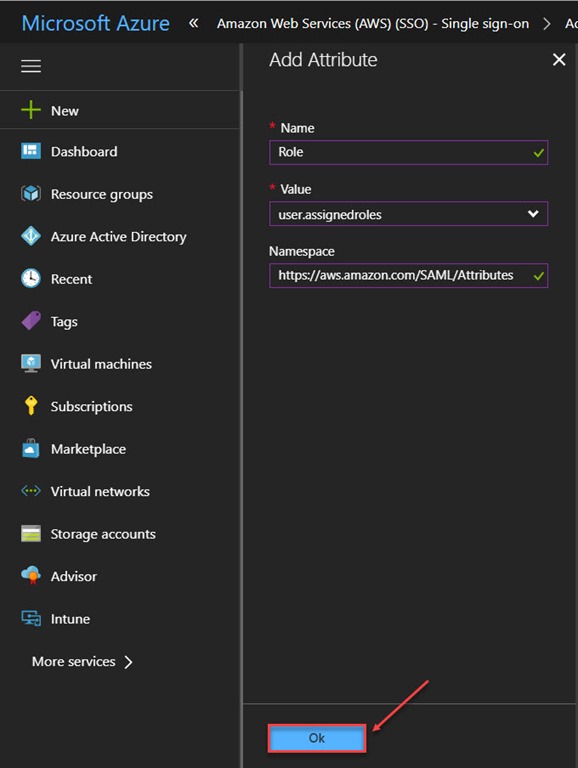Viewport: 578px width, 768px height.
Task: Collapse breadcrumb with double chevron arrow
Action: click(194, 23)
